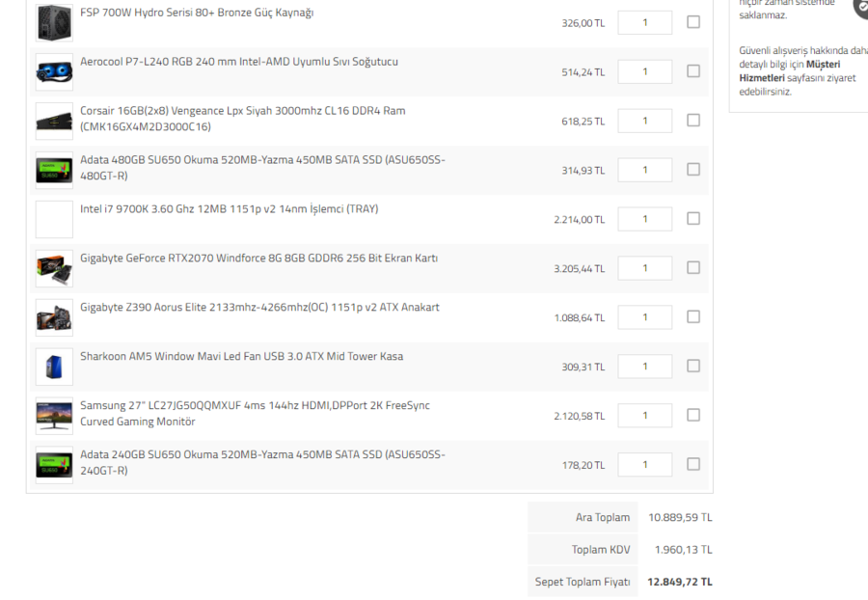Click the Samsung 27" curved monitor image

tap(54, 416)
